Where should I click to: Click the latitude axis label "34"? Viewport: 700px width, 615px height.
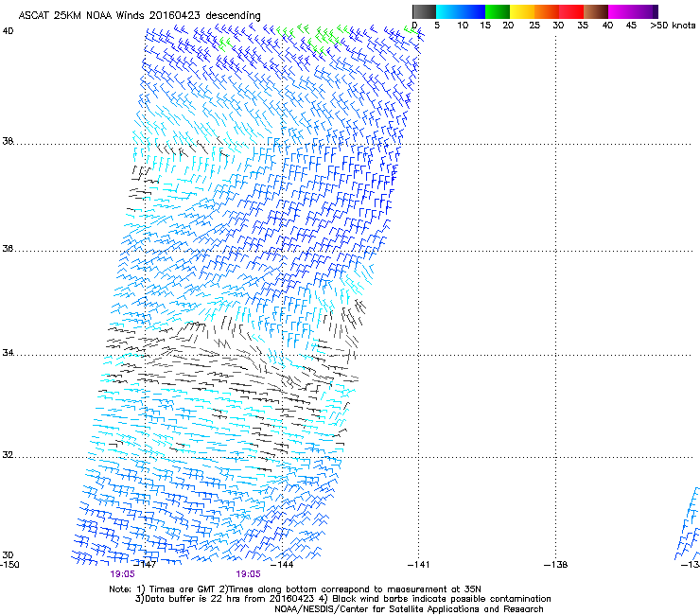click(8, 353)
